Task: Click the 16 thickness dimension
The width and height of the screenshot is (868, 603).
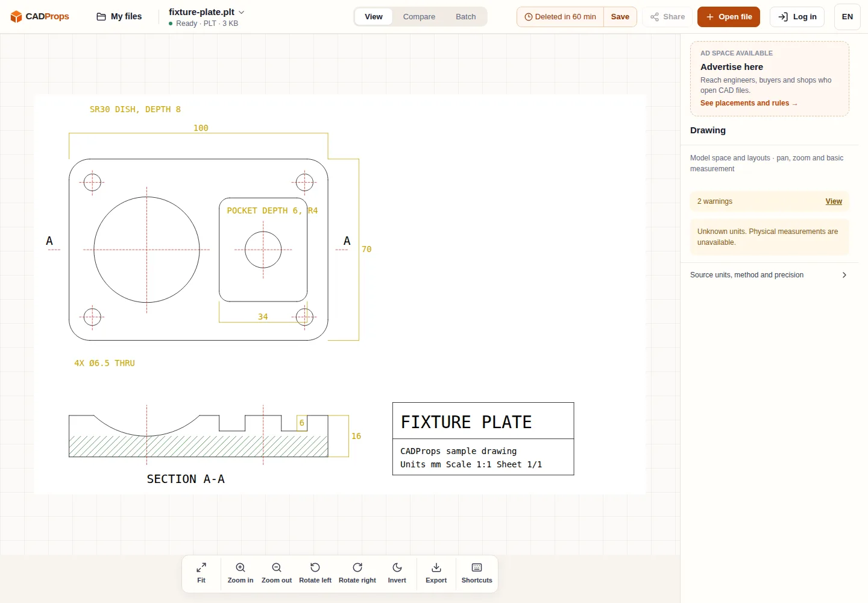Action: click(x=356, y=436)
